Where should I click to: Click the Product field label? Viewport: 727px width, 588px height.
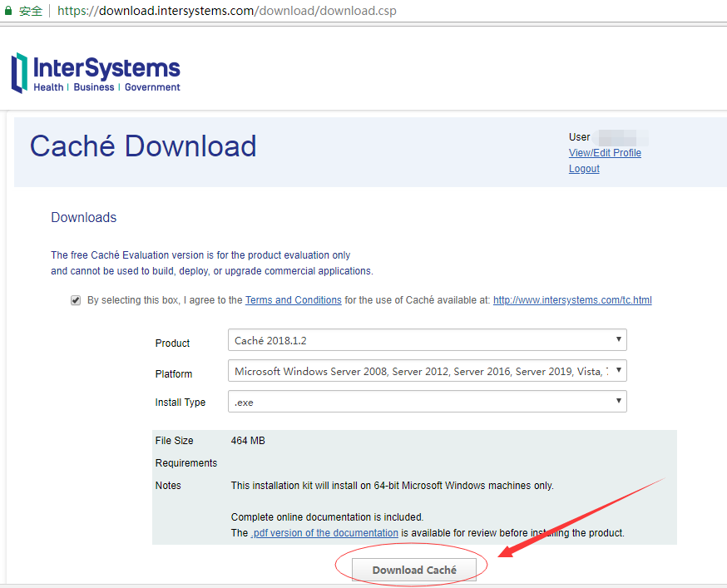tap(172, 343)
